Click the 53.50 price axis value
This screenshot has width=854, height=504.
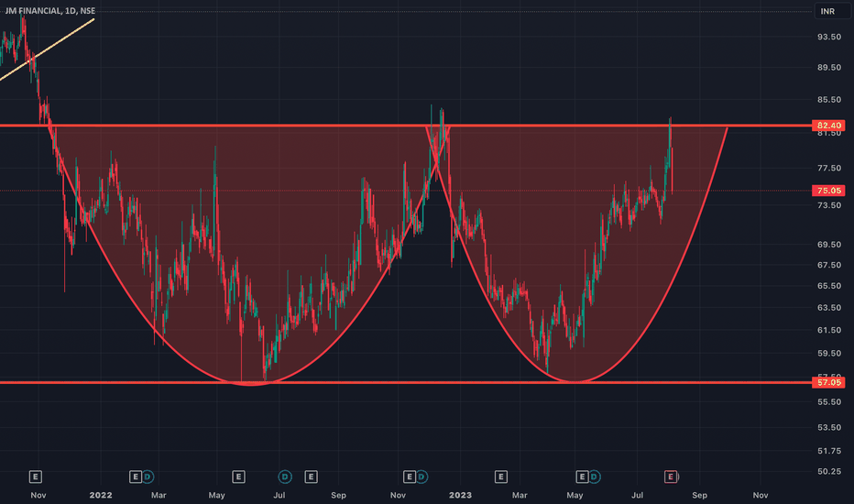point(829,427)
